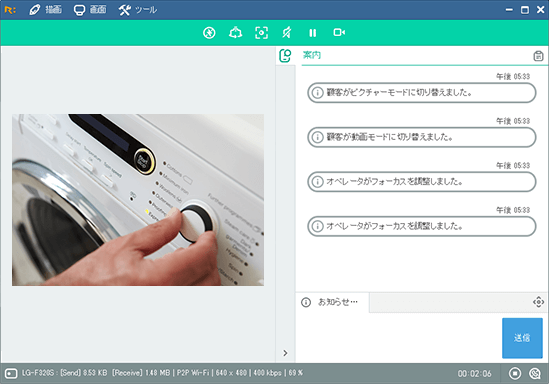Image resolution: width=549 pixels, height=384 pixels.
Task: Click the app logo in title bar
Action: [10, 10]
